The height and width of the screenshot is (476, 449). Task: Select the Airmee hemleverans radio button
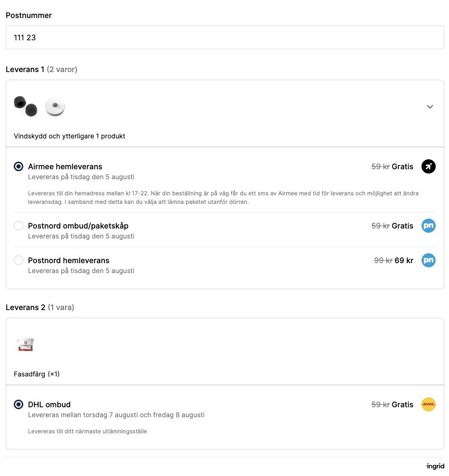coord(19,166)
